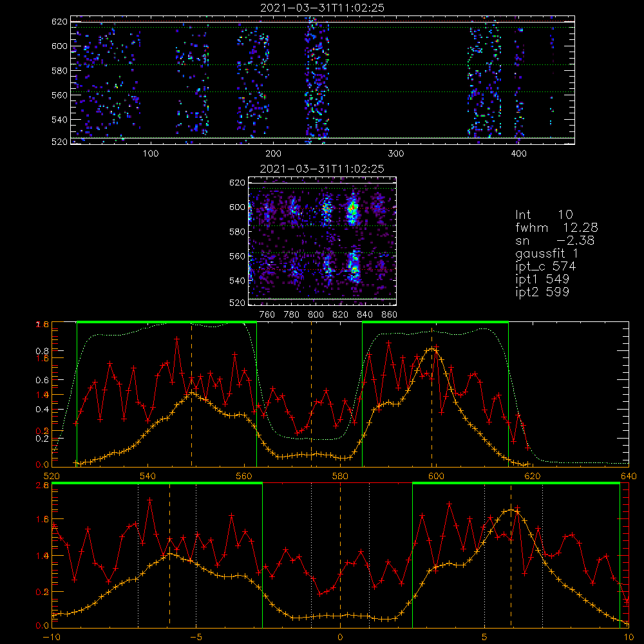
Task: Click the '300' x-axis tick label
Action: pos(395,154)
